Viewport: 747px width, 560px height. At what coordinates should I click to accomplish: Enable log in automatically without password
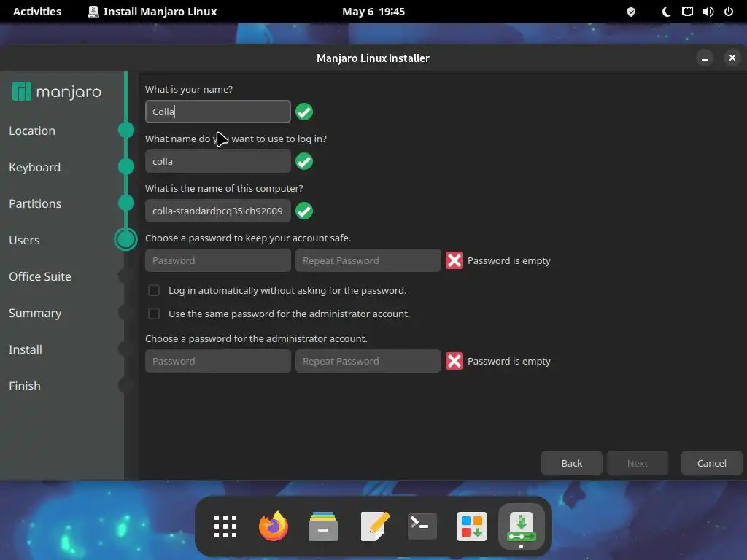[x=154, y=290]
